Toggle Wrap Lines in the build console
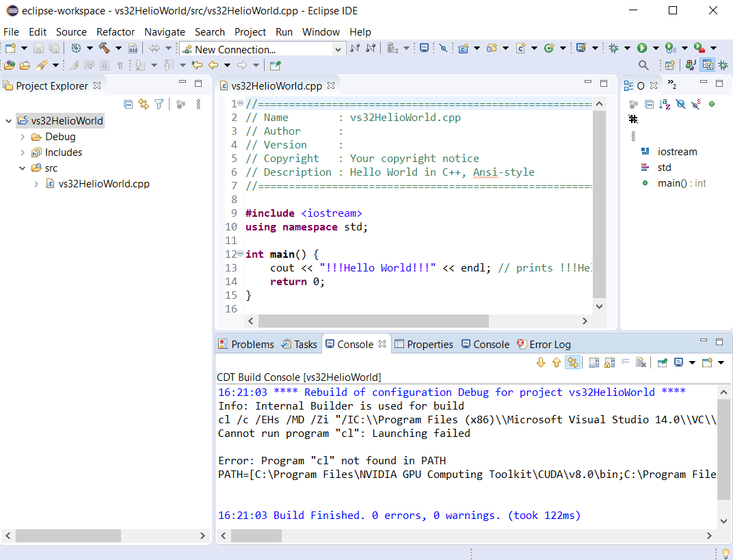 625,362
